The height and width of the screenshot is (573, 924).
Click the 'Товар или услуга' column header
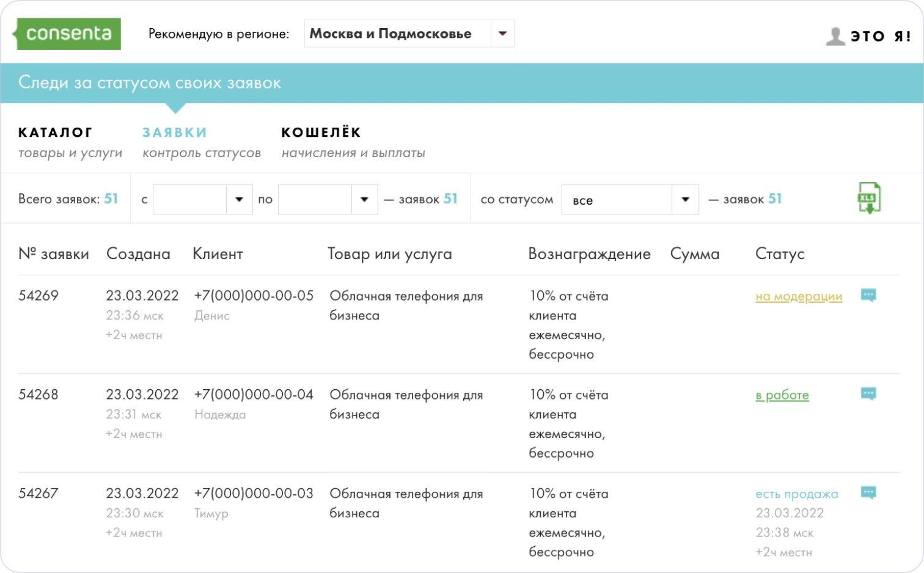click(x=390, y=254)
